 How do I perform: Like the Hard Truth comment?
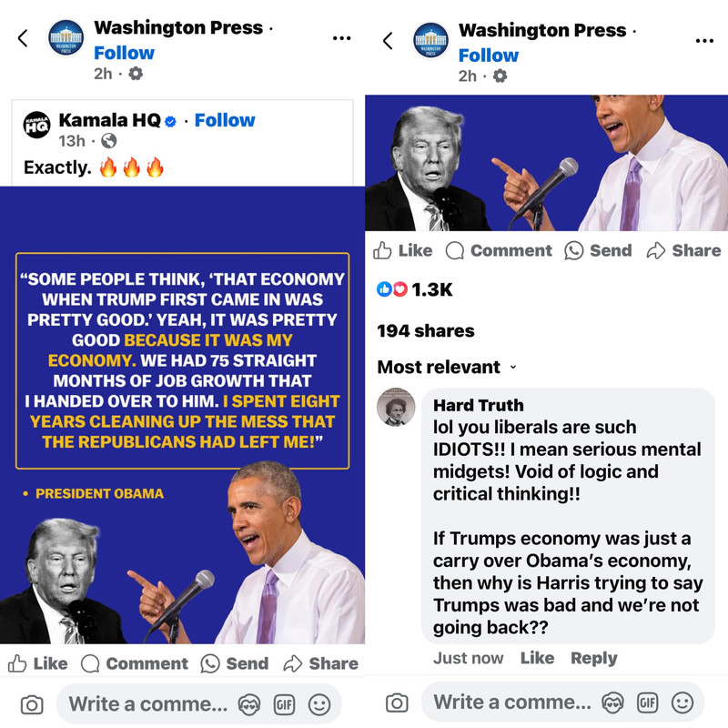tap(537, 658)
